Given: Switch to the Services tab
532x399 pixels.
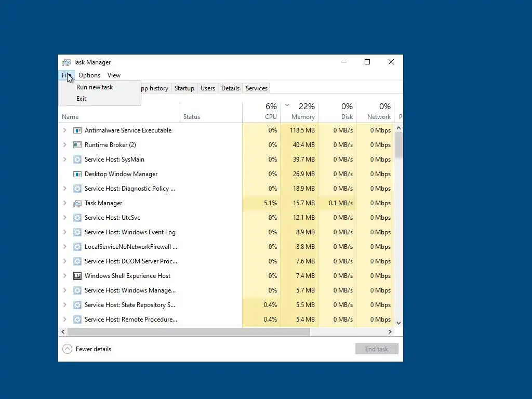Looking at the screenshot, I should pos(257,88).
